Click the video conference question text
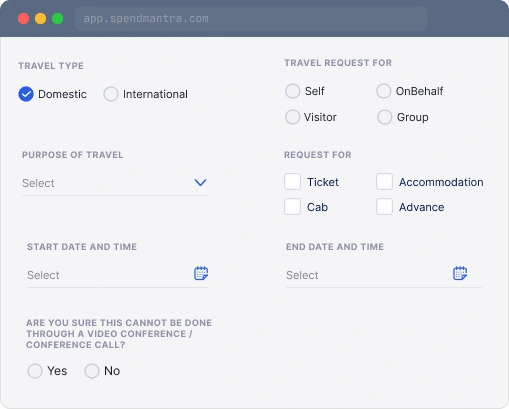The height and width of the screenshot is (409, 509). [x=119, y=334]
